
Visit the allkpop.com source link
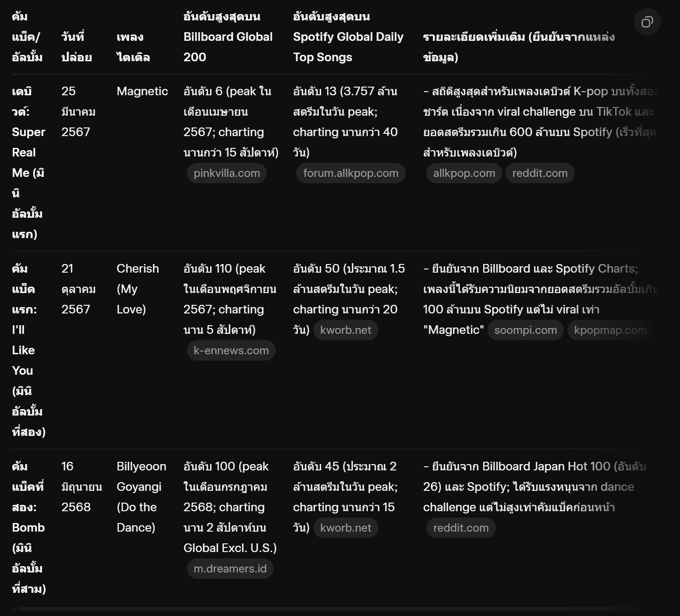pos(464,173)
